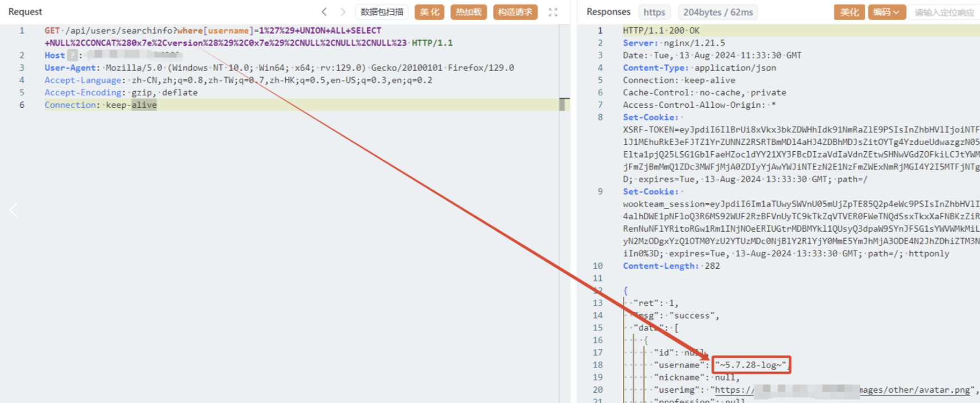Click the HTTP/1.1 text in request line

click(432, 43)
